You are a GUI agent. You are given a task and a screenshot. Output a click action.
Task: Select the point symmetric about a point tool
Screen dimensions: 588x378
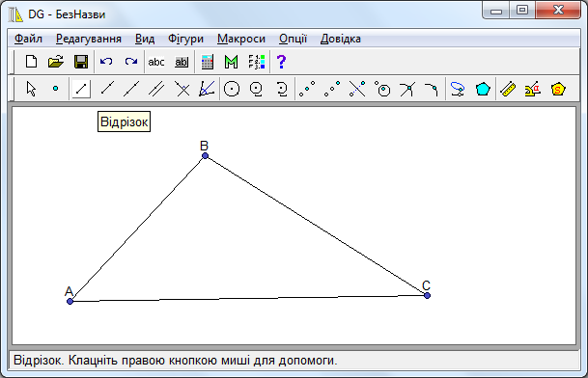pyautogui.click(x=332, y=89)
